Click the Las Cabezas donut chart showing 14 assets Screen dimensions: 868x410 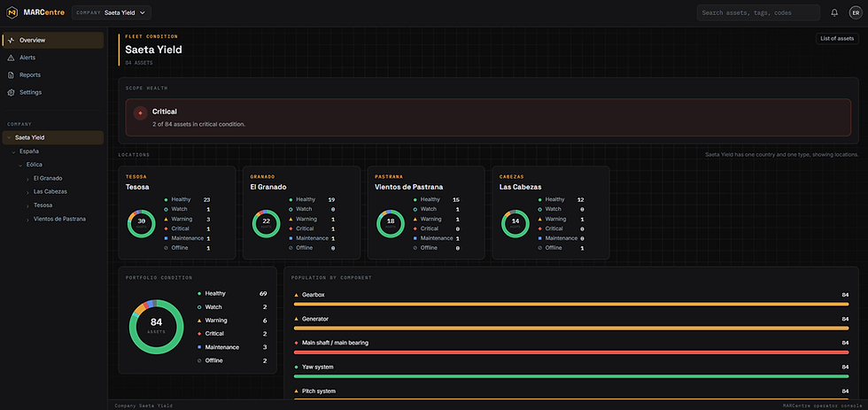coord(515,223)
